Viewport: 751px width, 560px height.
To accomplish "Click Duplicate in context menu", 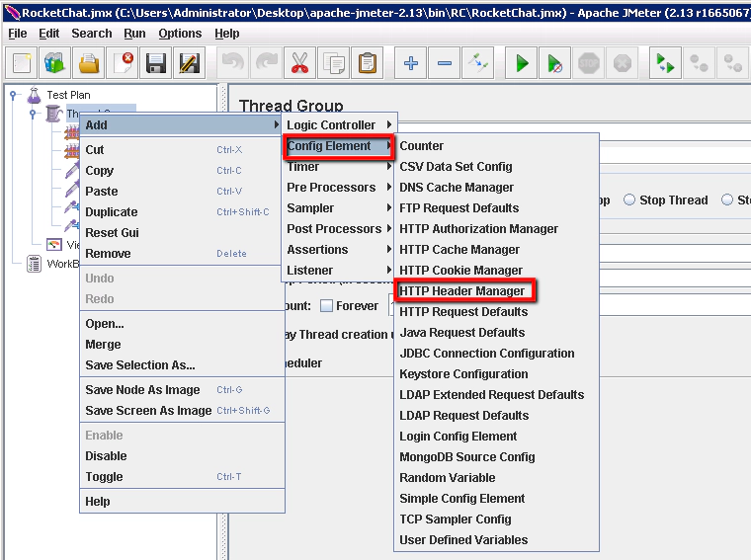I will coord(182,212).
